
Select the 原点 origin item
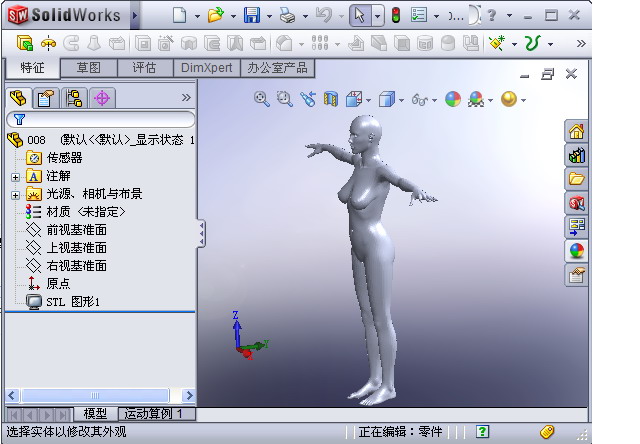click(x=48, y=283)
